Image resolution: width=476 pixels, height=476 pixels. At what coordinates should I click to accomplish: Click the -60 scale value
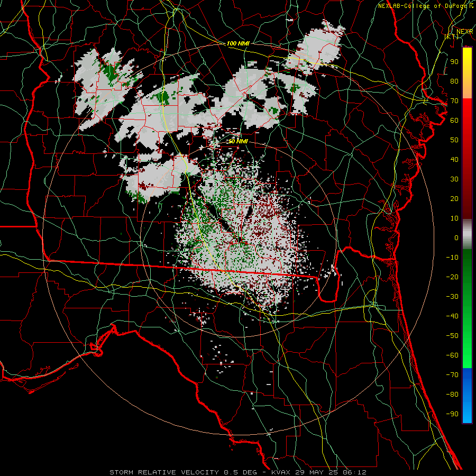(452, 355)
